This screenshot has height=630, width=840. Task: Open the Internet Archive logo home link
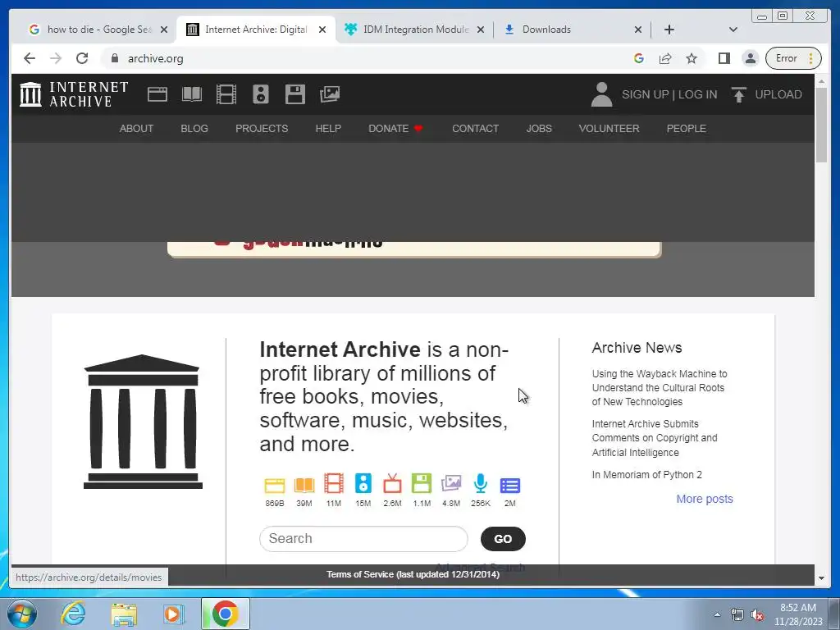tap(74, 94)
